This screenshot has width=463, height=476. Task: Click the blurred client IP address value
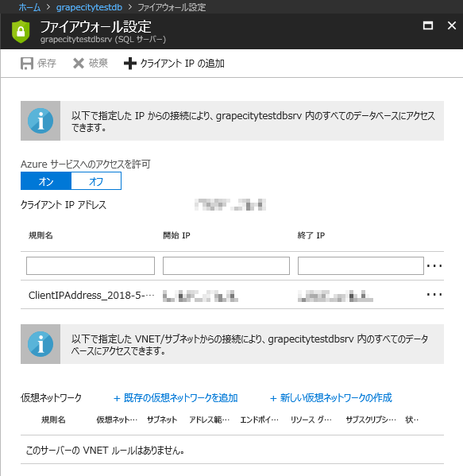230,204
